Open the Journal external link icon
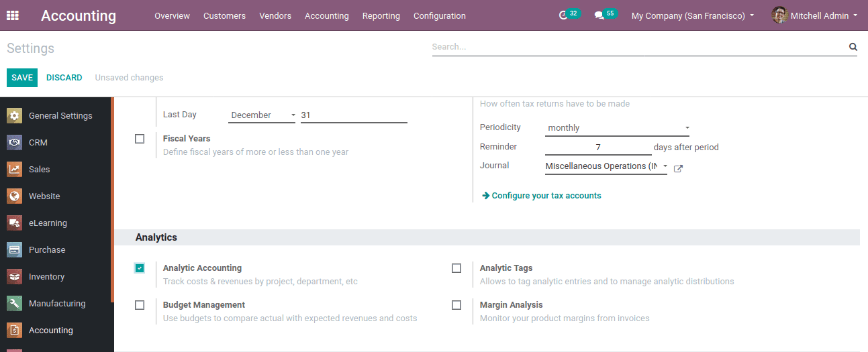 click(678, 169)
